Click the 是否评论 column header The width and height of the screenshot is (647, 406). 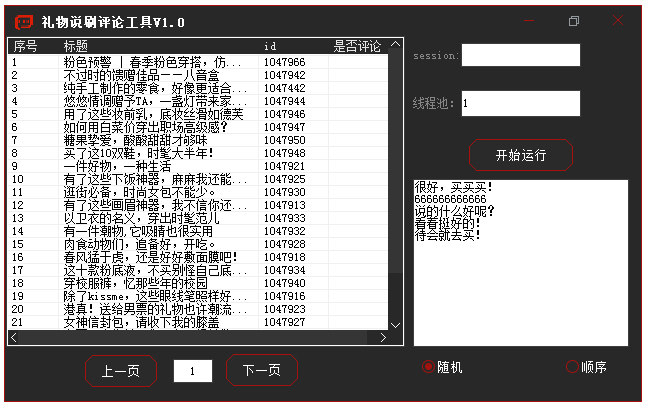pyautogui.click(x=357, y=46)
